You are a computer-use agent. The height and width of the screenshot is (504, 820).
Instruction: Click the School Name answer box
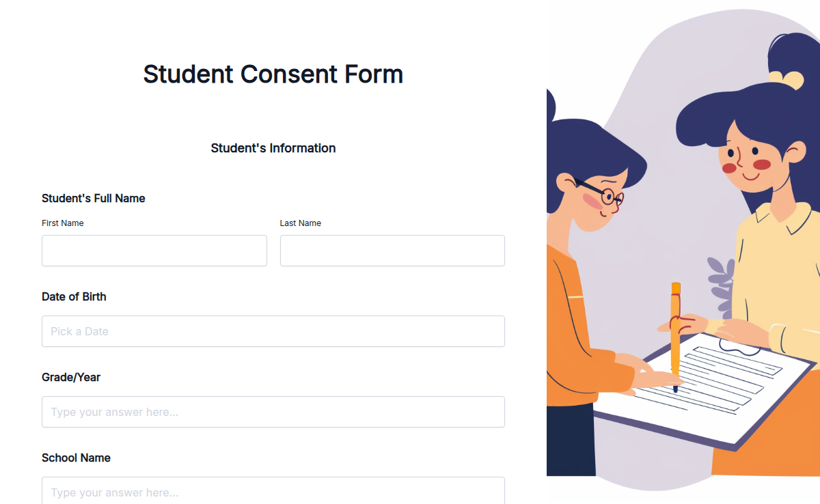click(x=273, y=492)
